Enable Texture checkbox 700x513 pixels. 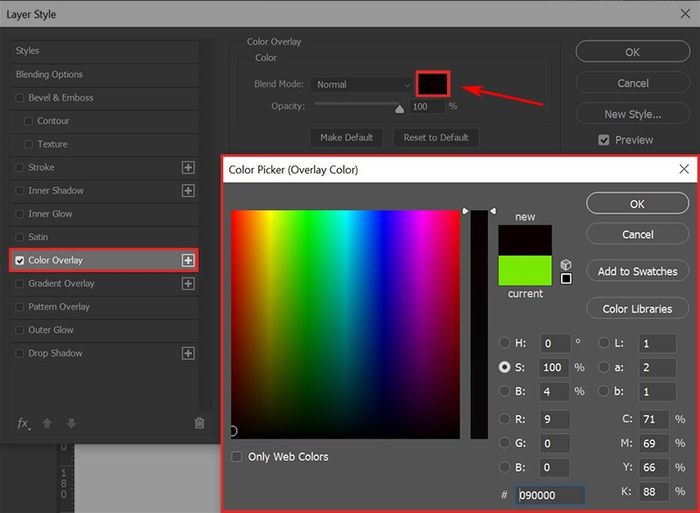point(29,144)
